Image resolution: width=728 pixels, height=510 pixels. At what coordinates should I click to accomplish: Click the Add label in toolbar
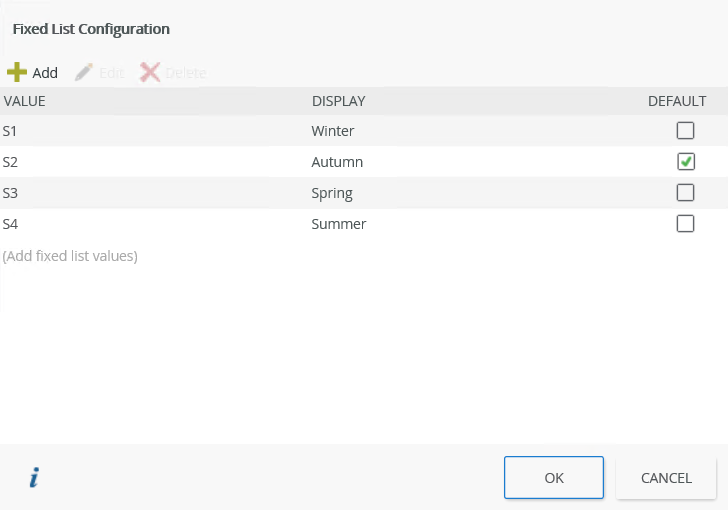[45, 73]
